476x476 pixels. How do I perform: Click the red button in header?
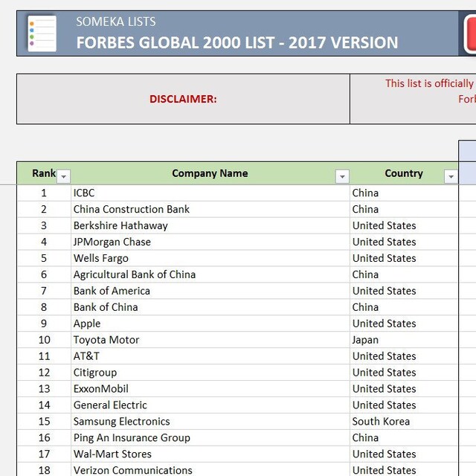tap(471, 33)
